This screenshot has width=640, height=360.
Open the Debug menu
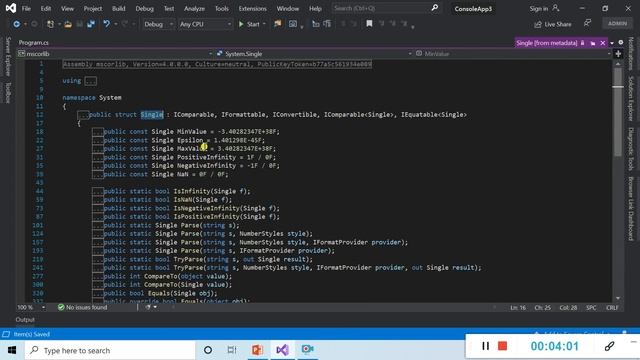144,9
